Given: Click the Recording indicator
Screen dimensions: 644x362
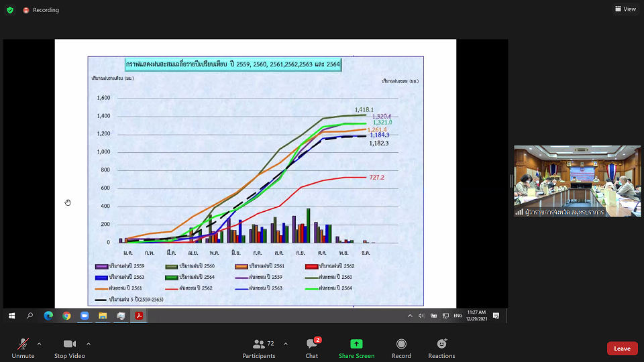Looking at the screenshot, I should 41,10.
